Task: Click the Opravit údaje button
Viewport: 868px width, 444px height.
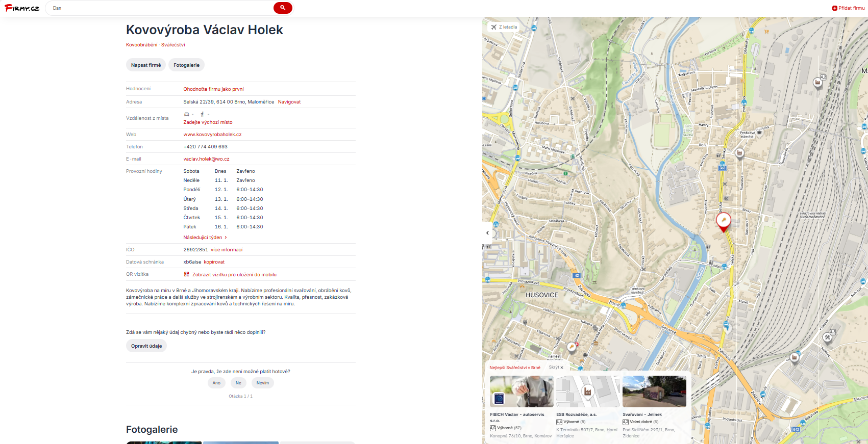Action: 146,346
